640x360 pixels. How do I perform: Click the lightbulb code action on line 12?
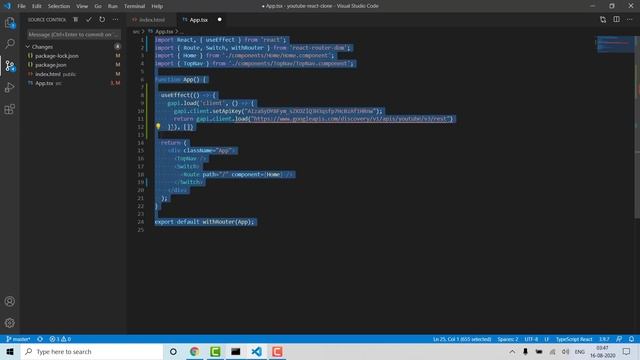(158, 127)
